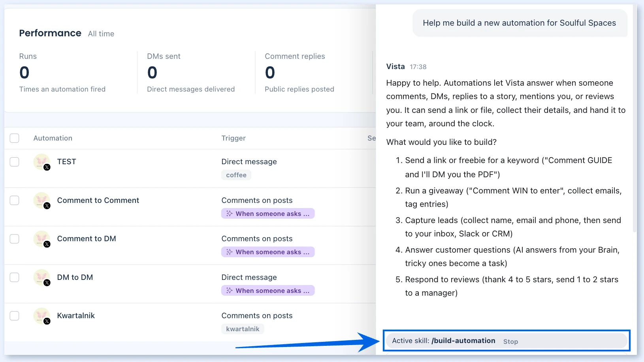Screen dimensions: 644x362
Task: Open the TEST automation
Action: [66, 162]
